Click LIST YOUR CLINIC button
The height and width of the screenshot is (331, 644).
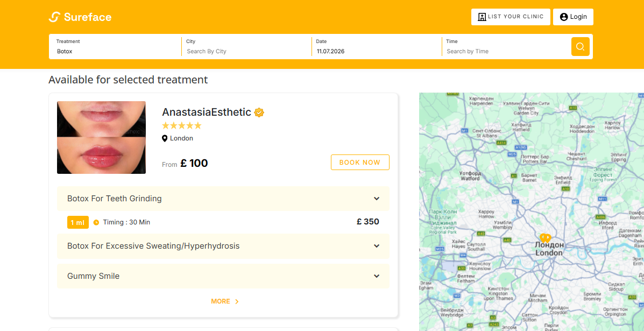coord(511,17)
